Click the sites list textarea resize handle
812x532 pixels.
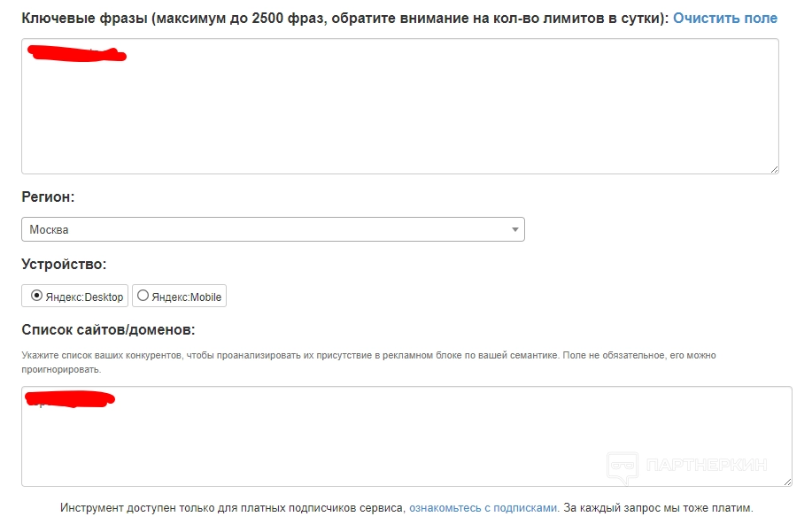click(787, 481)
